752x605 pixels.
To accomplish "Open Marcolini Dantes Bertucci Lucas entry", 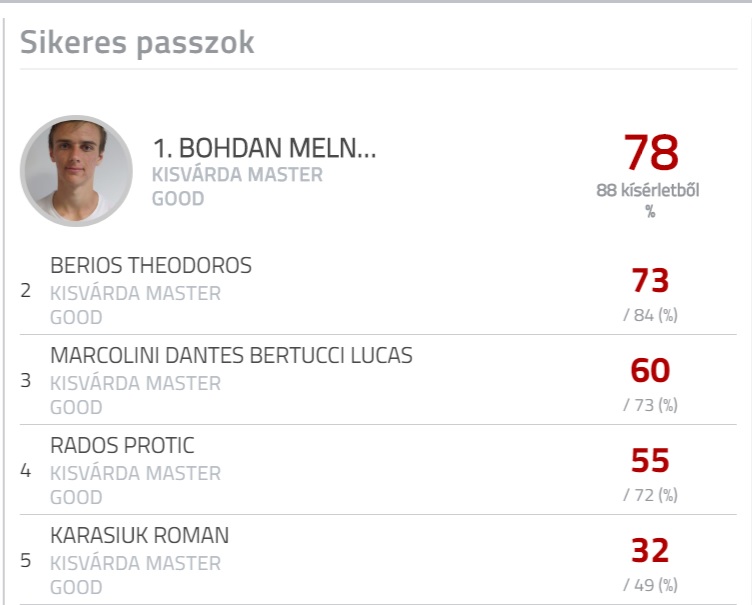I will click(x=231, y=356).
